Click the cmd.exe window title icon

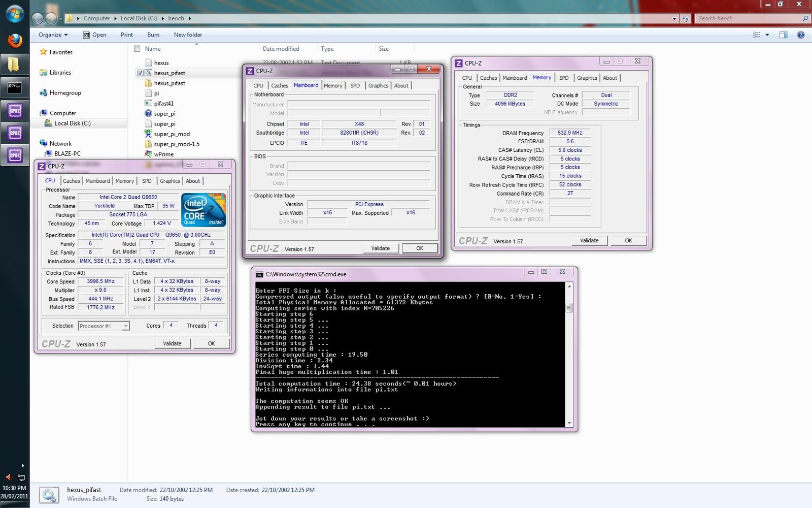pyautogui.click(x=259, y=274)
